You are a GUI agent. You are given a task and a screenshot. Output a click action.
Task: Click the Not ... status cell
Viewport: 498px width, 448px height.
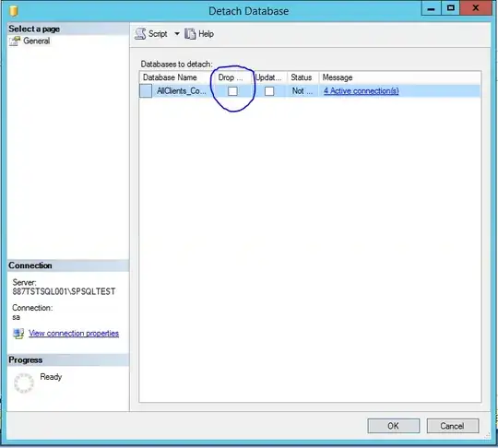pyautogui.click(x=302, y=91)
